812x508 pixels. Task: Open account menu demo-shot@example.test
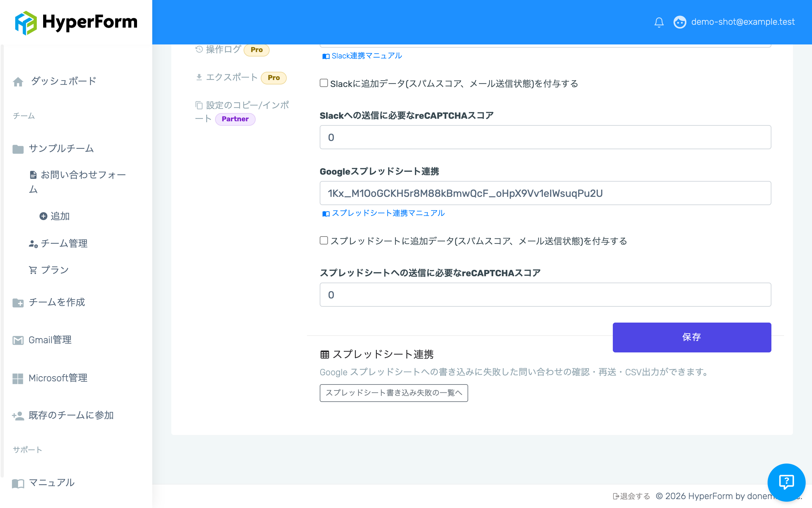(x=743, y=22)
